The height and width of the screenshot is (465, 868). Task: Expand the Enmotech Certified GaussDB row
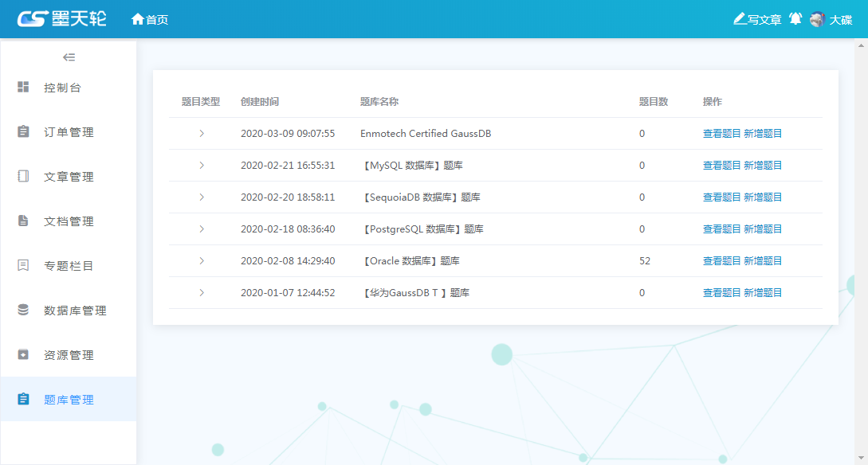pyautogui.click(x=201, y=134)
